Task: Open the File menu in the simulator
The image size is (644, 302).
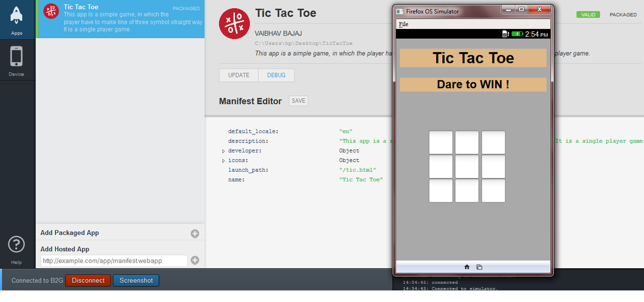Action: tap(403, 24)
